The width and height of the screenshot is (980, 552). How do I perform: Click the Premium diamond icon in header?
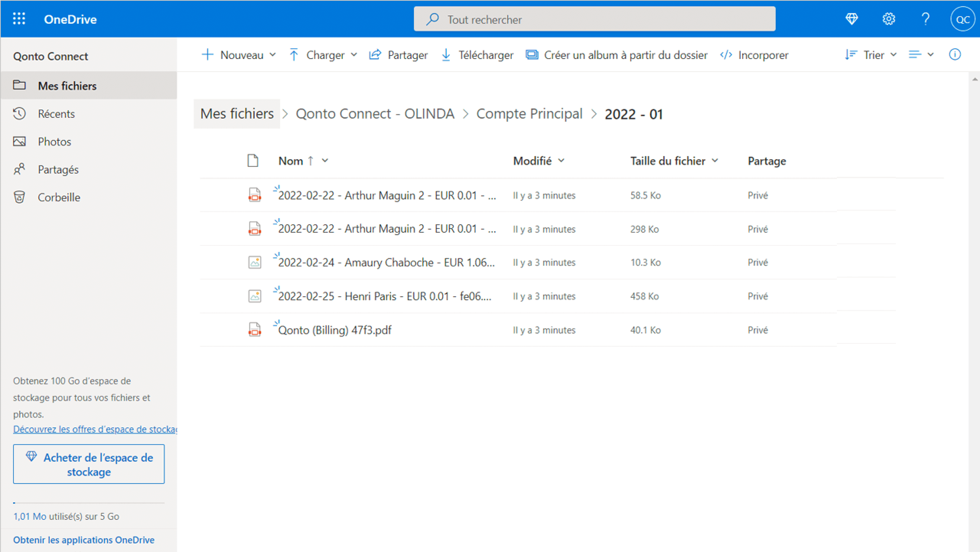point(851,19)
